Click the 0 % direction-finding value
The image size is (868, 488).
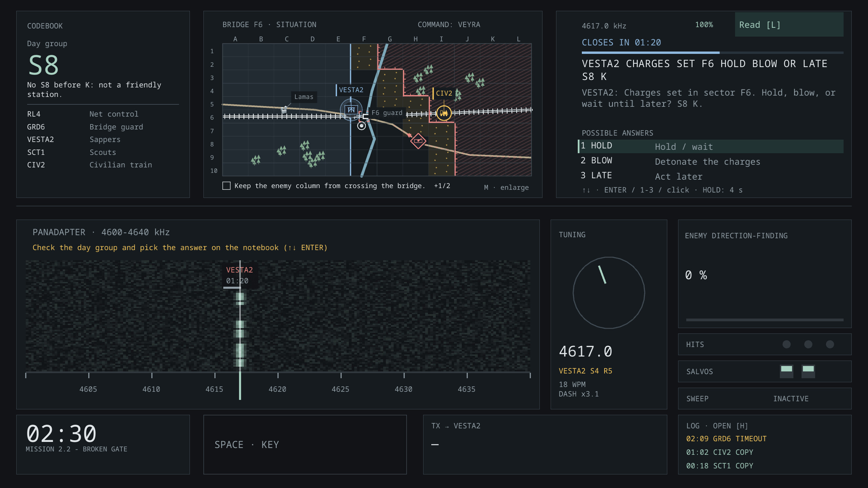pyautogui.click(x=696, y=275)
